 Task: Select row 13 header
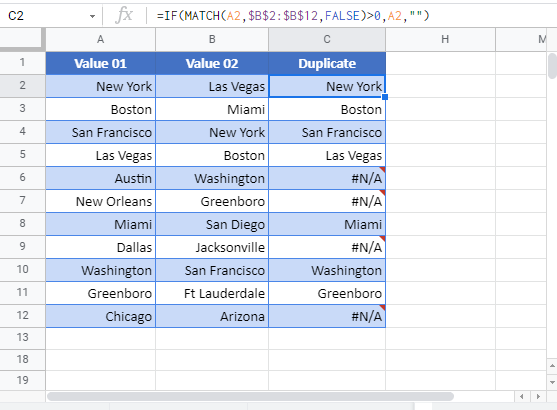(22, 337)
